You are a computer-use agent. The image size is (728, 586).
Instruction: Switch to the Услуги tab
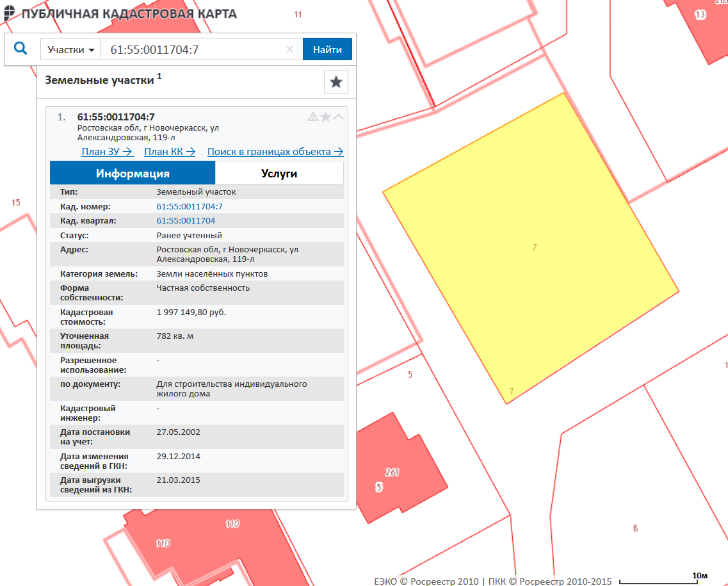pos(279,174)
